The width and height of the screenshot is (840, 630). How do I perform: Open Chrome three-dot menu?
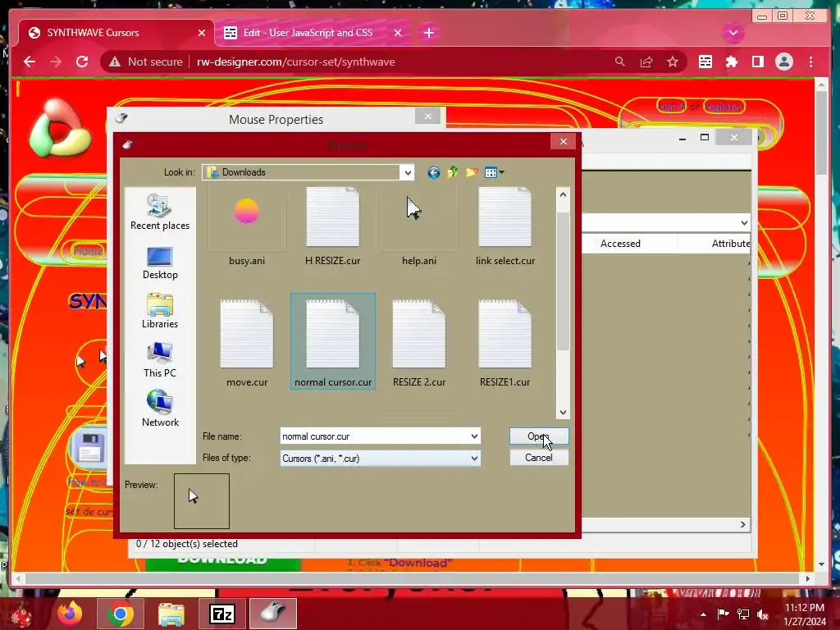point(810,62)
